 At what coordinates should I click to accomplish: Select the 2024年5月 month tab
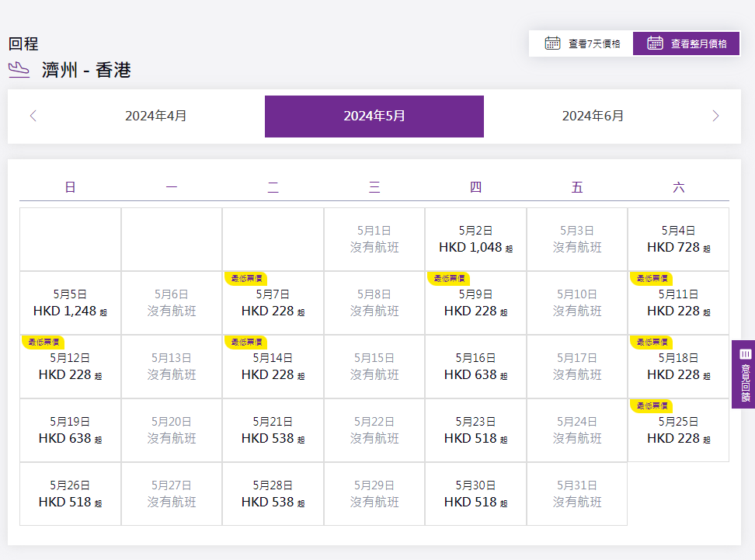374,117
